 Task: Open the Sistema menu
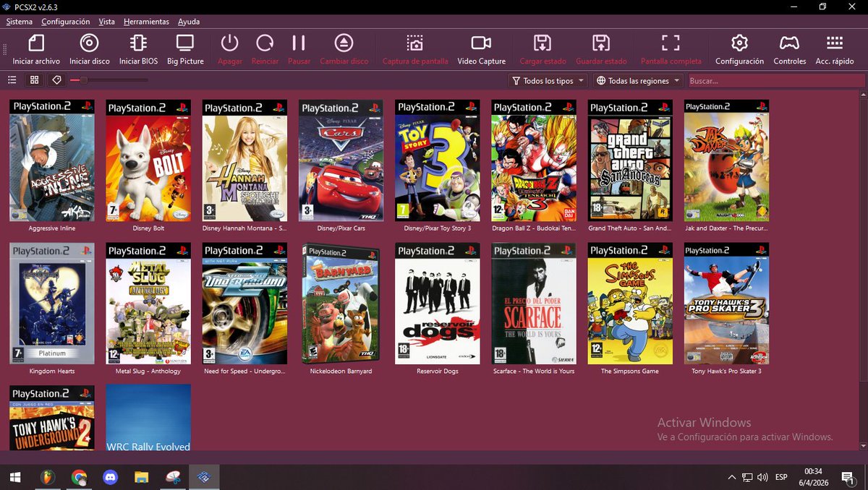tap(20, 22)
